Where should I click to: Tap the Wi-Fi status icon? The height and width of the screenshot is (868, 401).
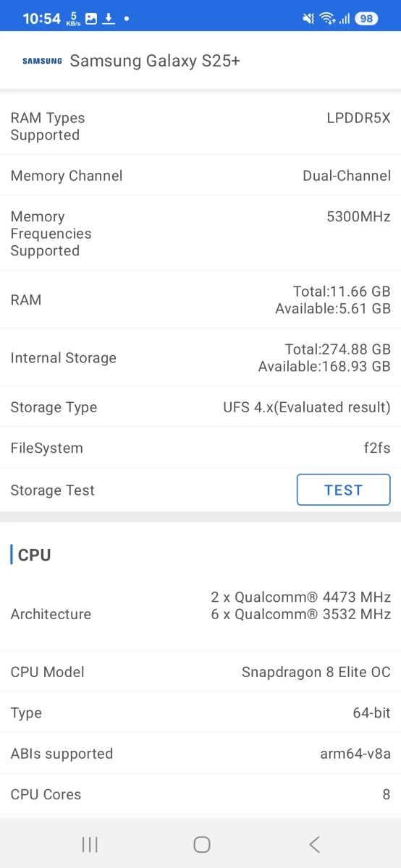(x=328, y=19)
